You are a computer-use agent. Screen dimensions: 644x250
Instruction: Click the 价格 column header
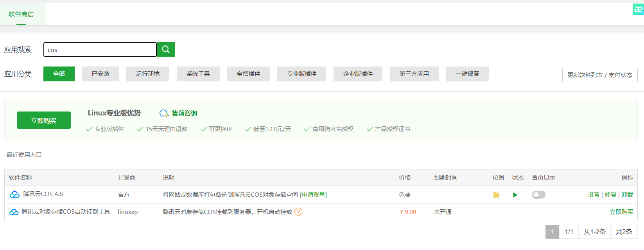(405, 178)
